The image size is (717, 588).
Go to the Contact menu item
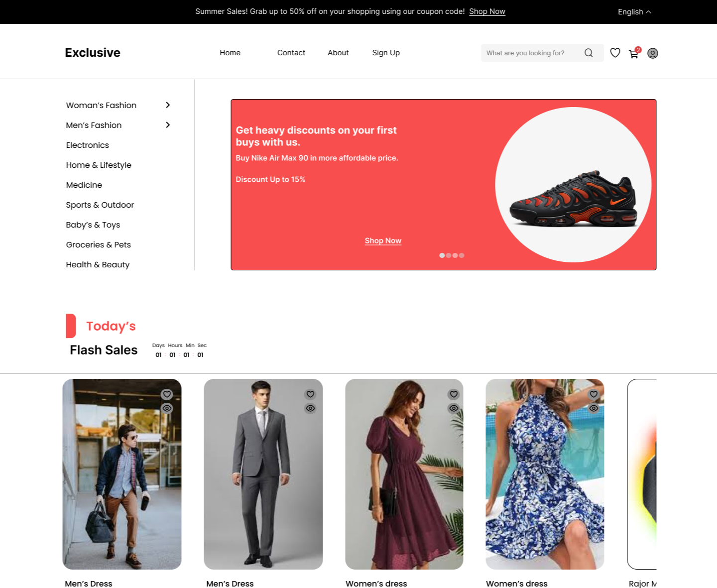tap(291, 53)
